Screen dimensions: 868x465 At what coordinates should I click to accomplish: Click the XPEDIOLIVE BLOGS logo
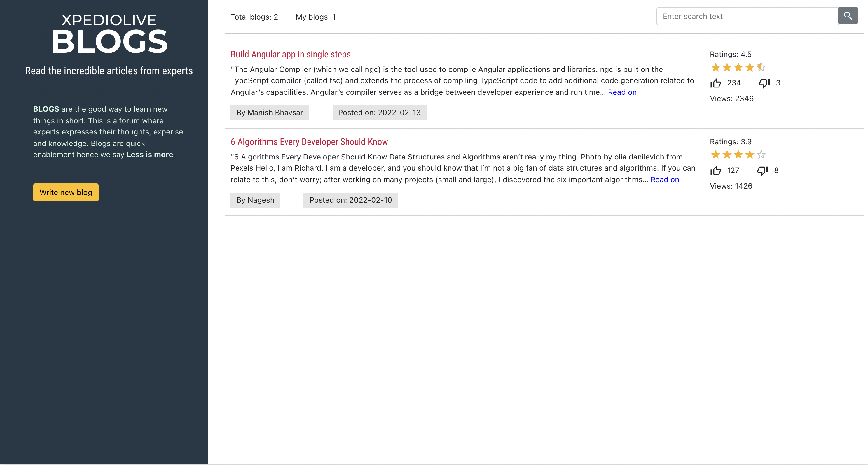click(x=109, y=34)
